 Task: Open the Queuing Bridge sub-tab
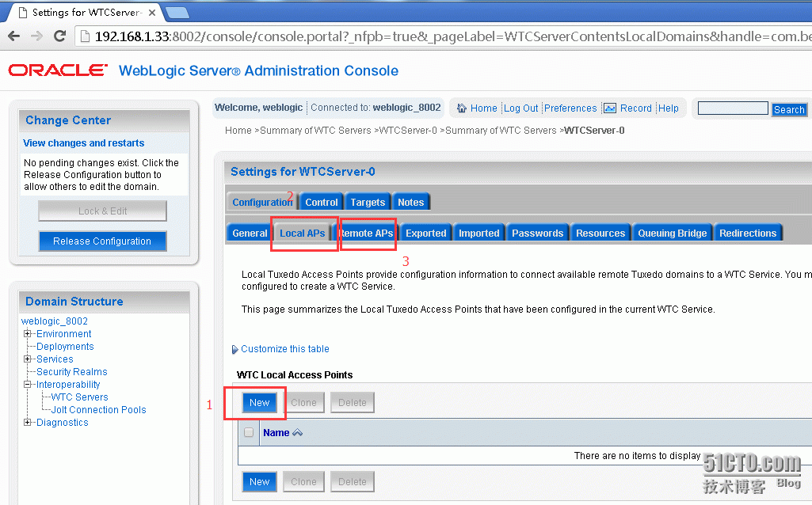tap(673, 234)
